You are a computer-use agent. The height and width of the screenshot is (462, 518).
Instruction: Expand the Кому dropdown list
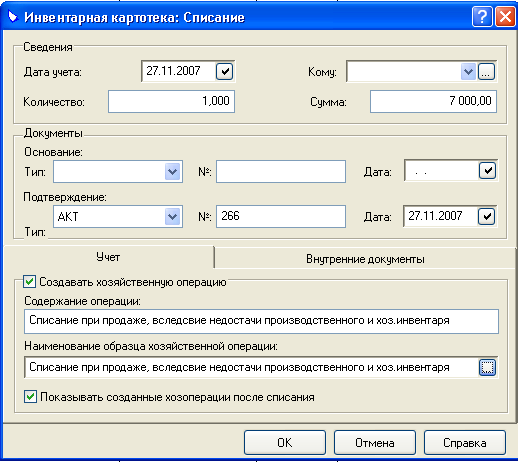[x=468, y=72]
